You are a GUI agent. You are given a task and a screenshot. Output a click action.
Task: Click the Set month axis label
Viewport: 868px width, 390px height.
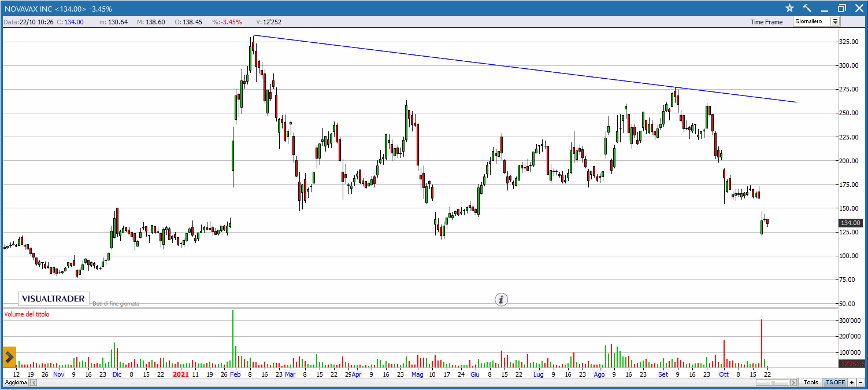tap(663, 374)
